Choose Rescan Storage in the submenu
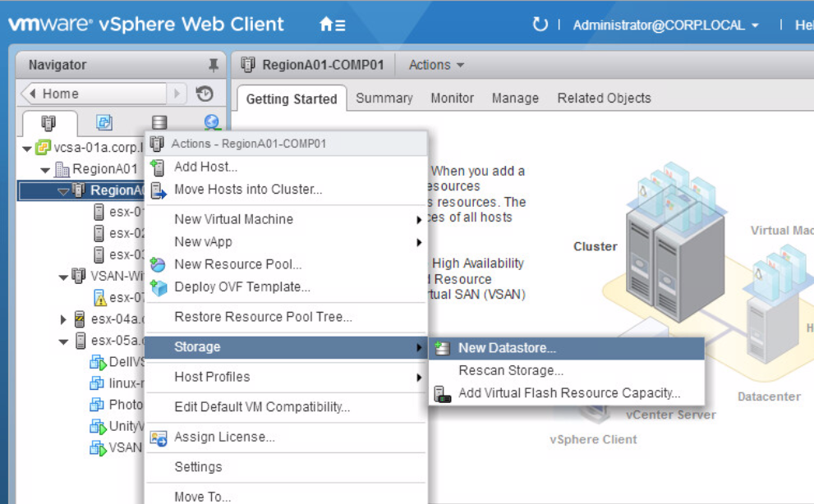Viewport: 814px width, 504px height. pos(511,371)
